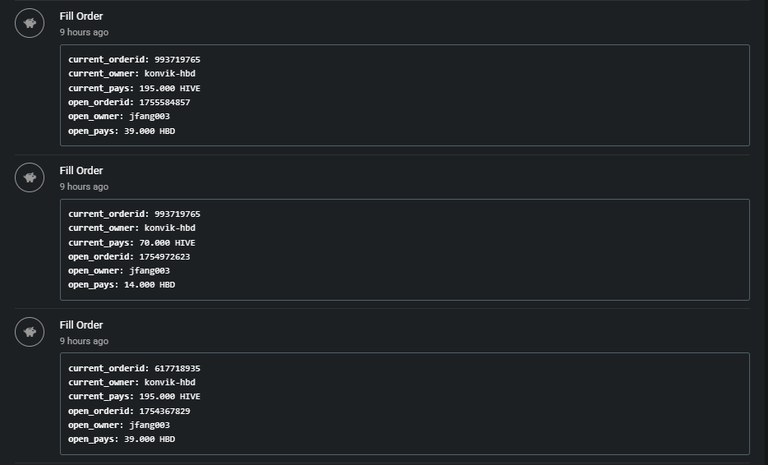
Task: Click the third '9 hours ago' timestamp
Action: click(x=84, y=341)
